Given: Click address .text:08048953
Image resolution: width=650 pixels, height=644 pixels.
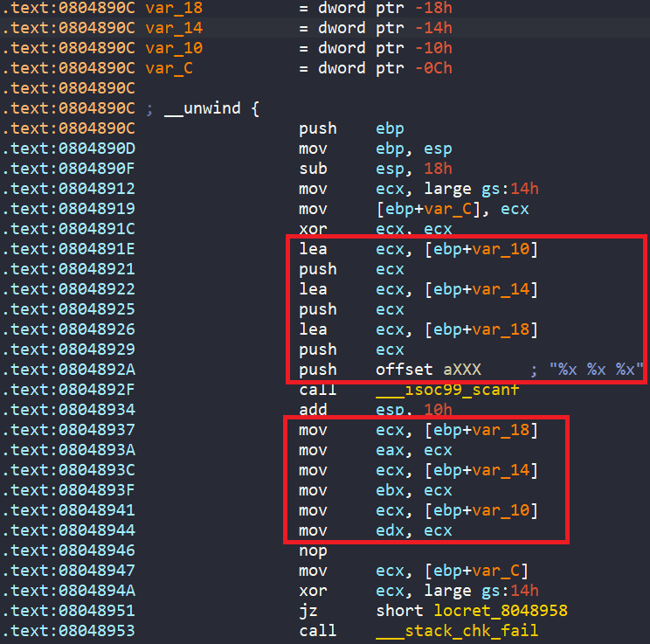Looking at the screenshot, I should pyautogui.click(x=68, y=631).
